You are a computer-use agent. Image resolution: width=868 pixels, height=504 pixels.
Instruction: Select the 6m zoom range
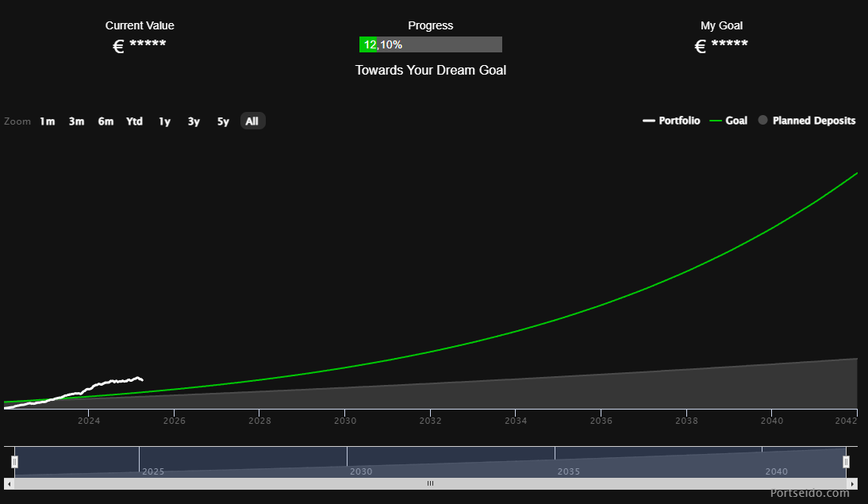pyautogui.click(x=106, y=121)
